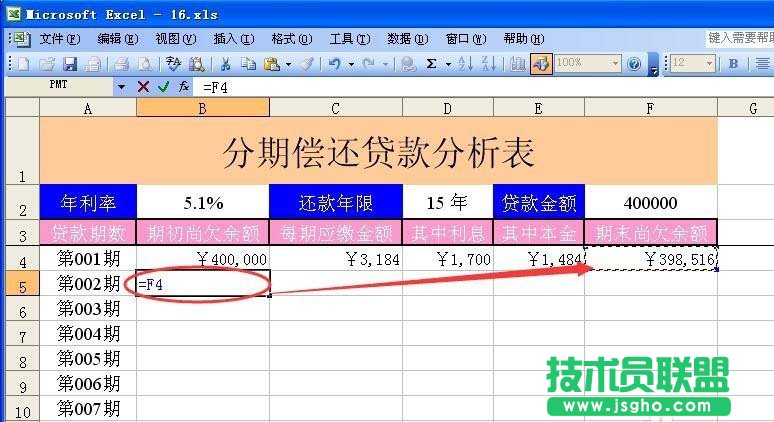Cancel the formula entry with red X
The image size is (774, 422).
[x=143, y=87]
